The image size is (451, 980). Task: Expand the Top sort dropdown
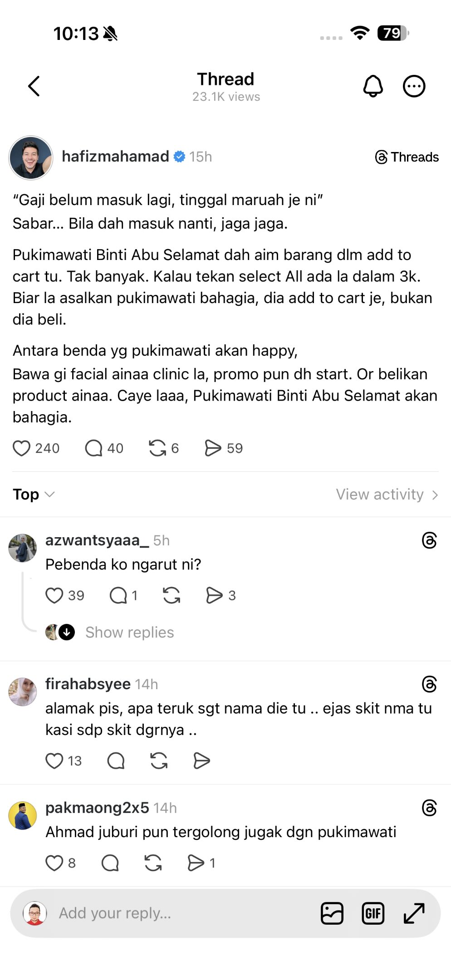click(x=34, y=494)
